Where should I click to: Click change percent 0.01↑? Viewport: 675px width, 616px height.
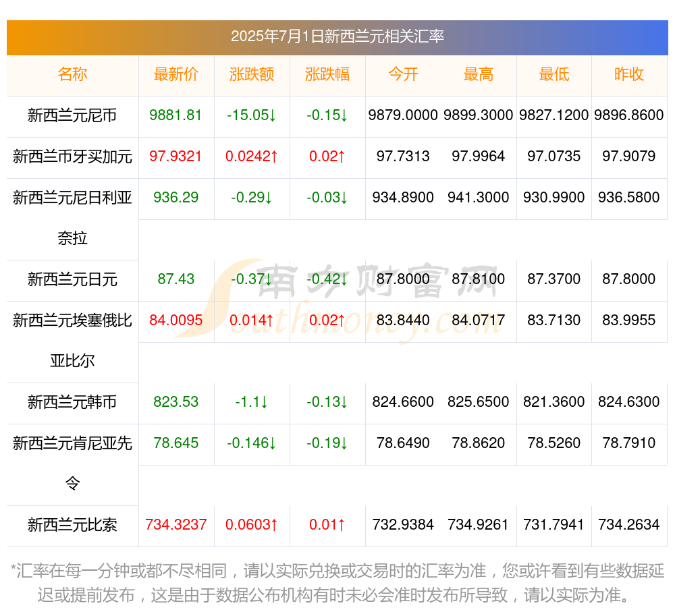[x=327, y=525]
